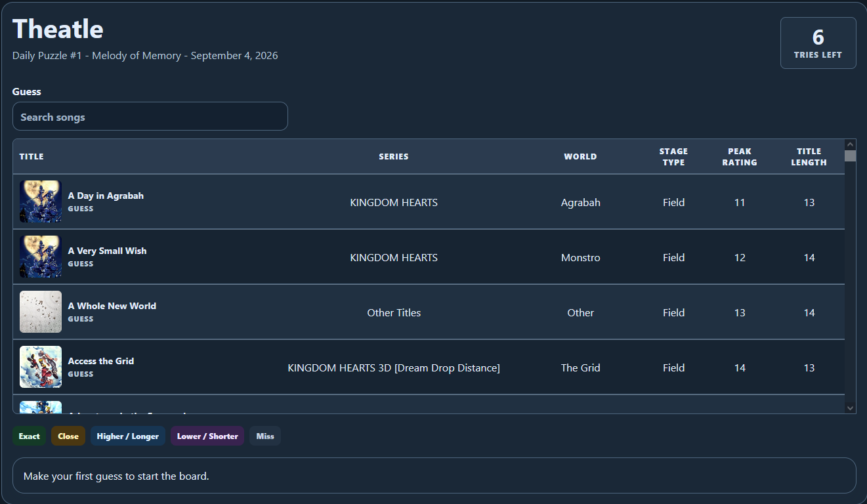Click the STAGE TYPE column header
This screenshot has width=867, height=504.
tap(673, 157)
